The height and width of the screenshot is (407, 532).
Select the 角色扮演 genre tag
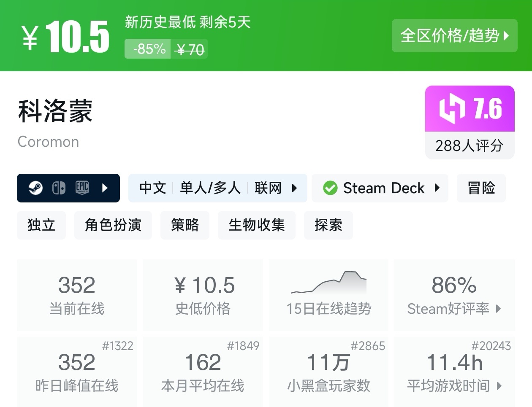pyautogui.click(x=113, y=225)
